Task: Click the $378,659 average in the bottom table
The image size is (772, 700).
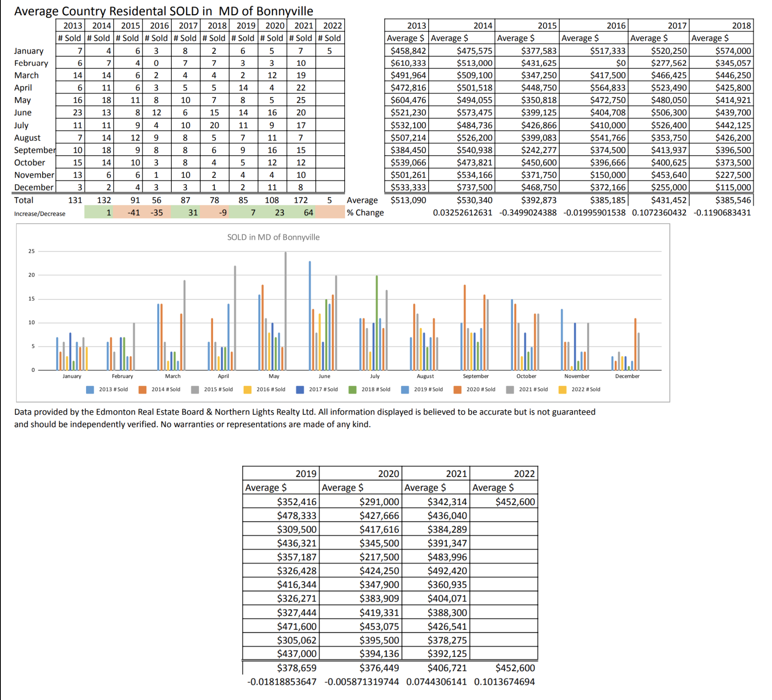Action: [x=297, y=668]
